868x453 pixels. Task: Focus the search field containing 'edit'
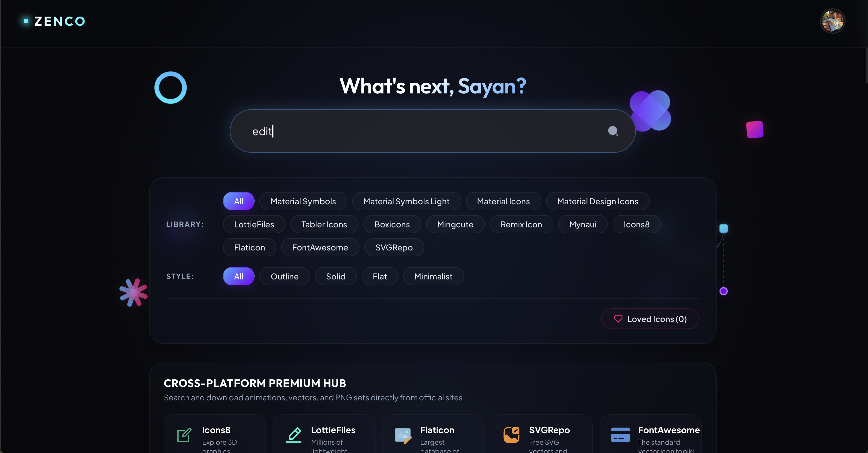click(x=433, y=131)
